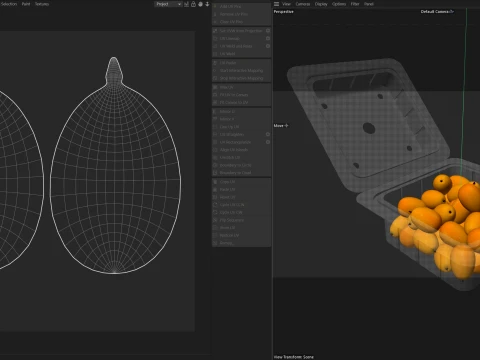The image size is (480, 360).
Task: Open the Project dropdown in UV editor
Action: pos(168,4)
